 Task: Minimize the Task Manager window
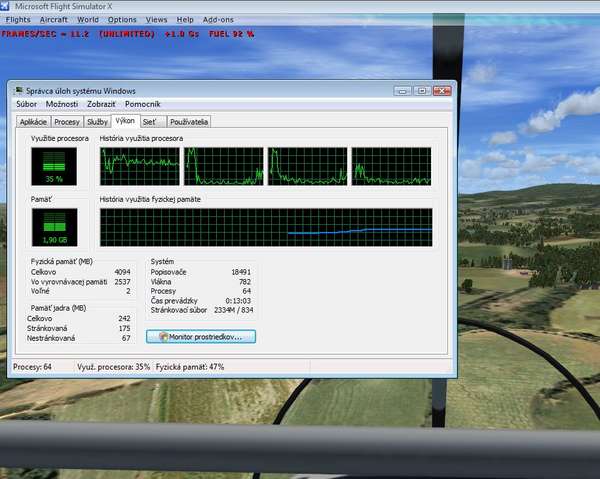point(403,91)
